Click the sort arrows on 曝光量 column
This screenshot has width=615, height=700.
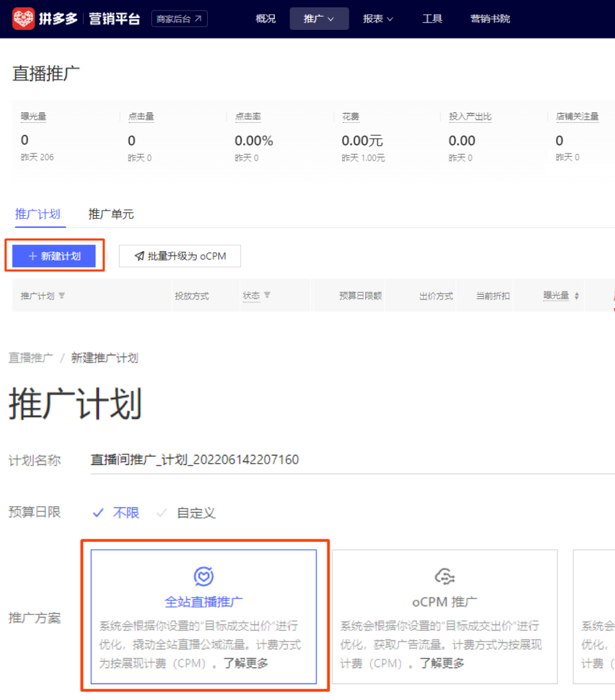577,296
